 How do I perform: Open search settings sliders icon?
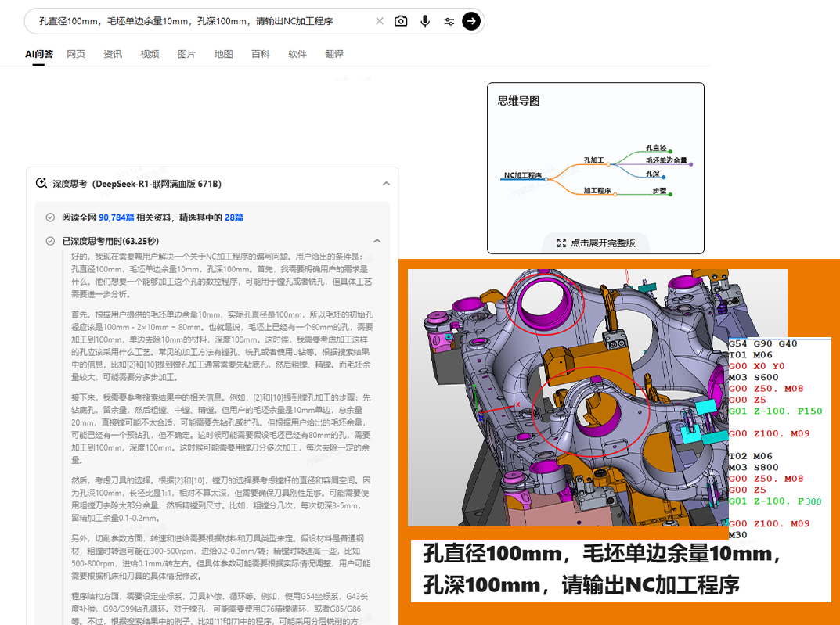point(449,21)
